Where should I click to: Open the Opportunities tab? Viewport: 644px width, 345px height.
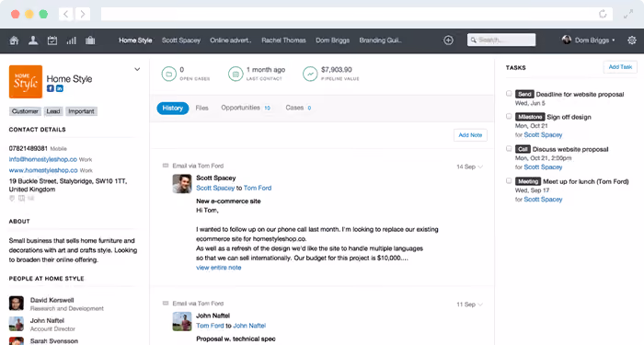click(x=246, y=108)
